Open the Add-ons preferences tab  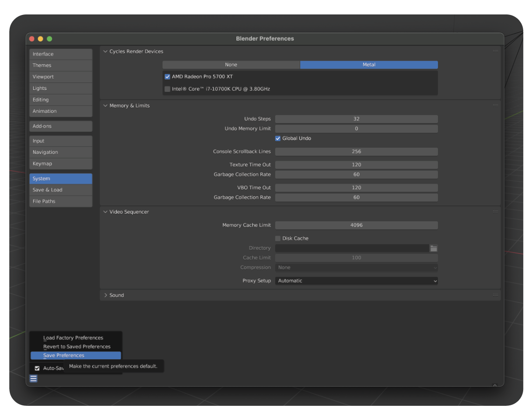(61, 126)
